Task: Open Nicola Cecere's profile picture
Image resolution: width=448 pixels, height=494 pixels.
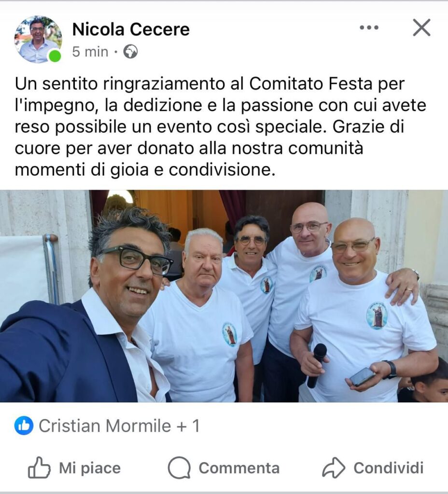Action: pos(38,39)
